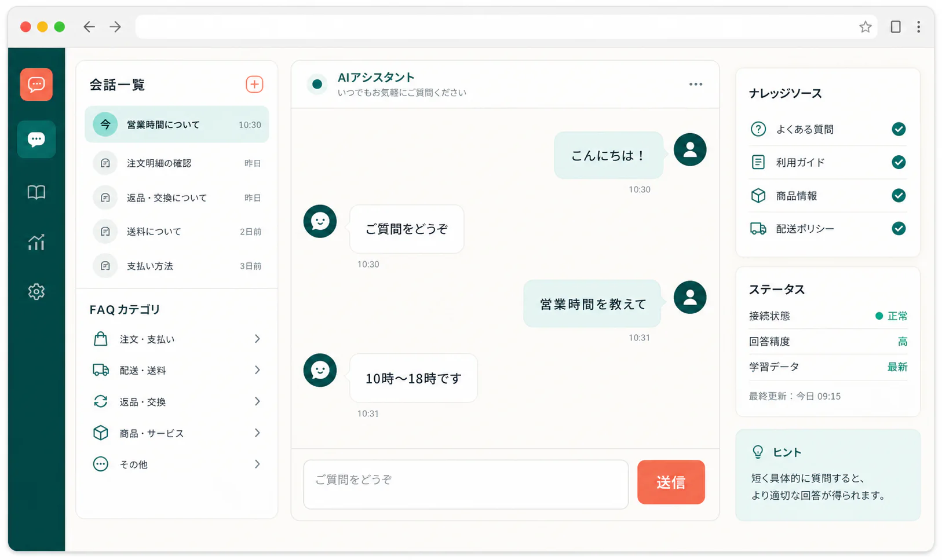Click the 10時〜18時です reply bubble
This screenshot has width=942, height=560.
pyautogui.click(x=414, y=378)
